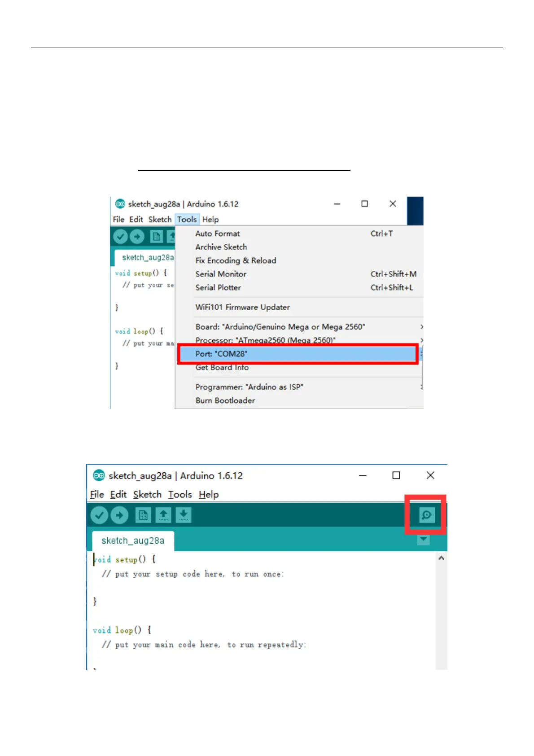
Task: Open Edit menu in upper Arduino window
Action: [x=136, y=220]
